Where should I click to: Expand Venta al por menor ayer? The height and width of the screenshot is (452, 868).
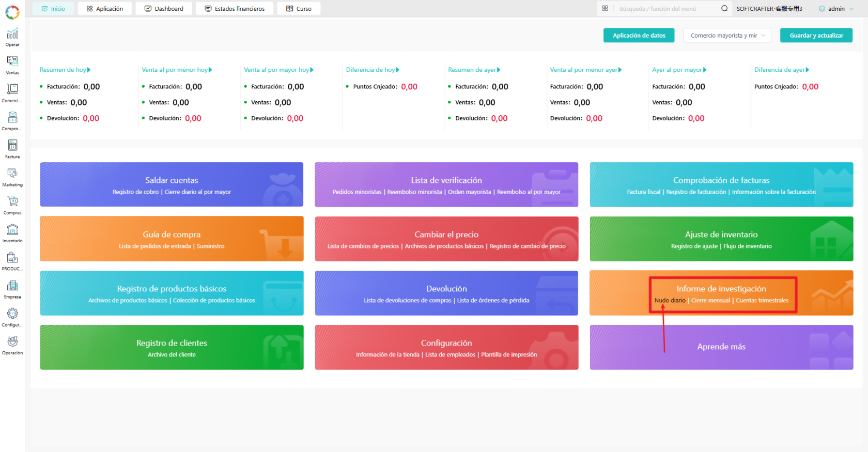pyautogui.click(x=586, y=70)
